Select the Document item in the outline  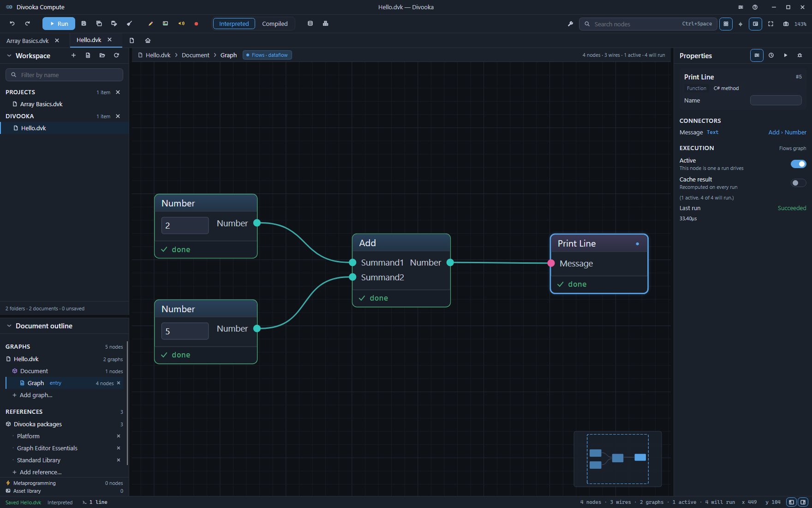click(65, 371)
